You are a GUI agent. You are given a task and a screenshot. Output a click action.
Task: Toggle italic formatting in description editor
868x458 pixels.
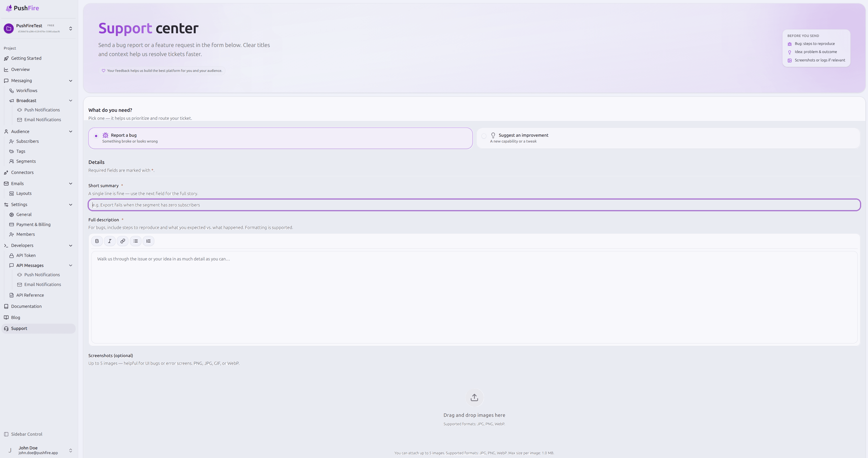(x=110, y=241)
